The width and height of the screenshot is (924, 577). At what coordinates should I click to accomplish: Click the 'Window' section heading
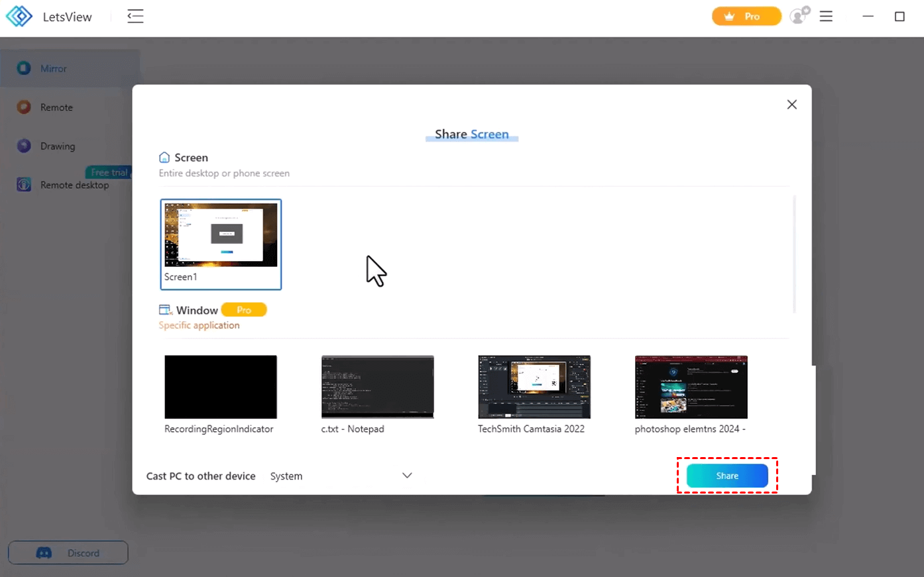197,310
